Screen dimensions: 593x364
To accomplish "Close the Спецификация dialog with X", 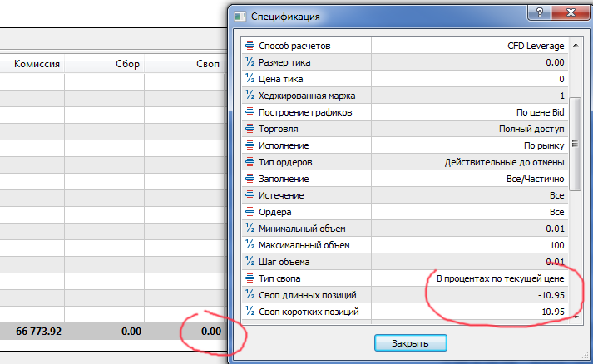I will click(571, 12).
